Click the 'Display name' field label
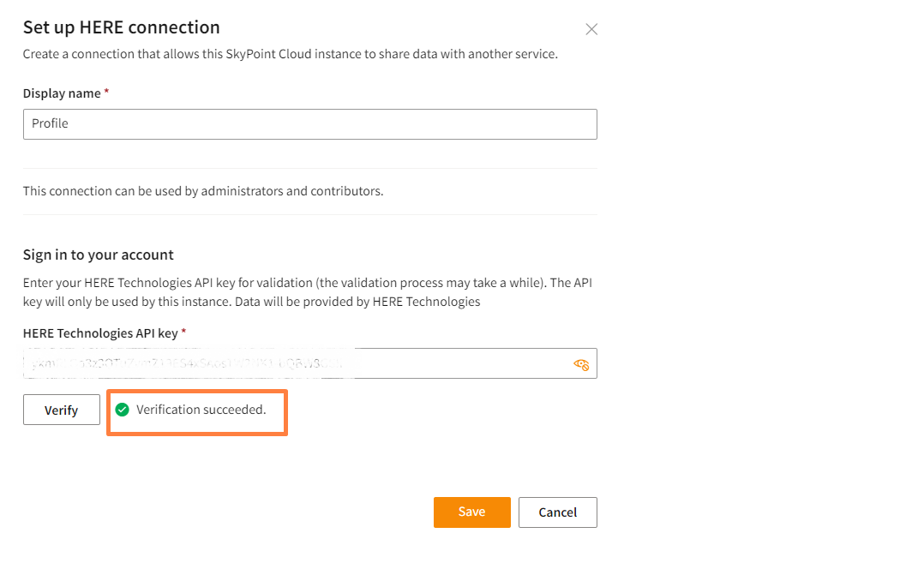 point(62,93)
